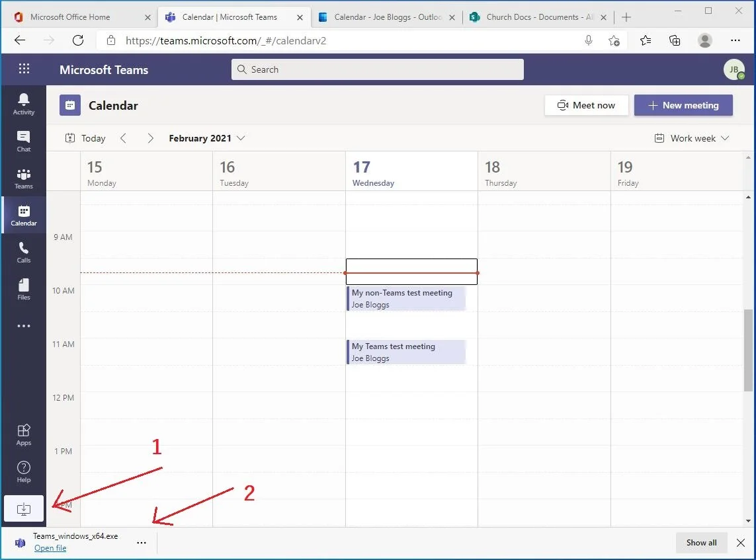Open the app launcher waffle icon
This screenshot has height=560, width=756.
tap(24, 69)
